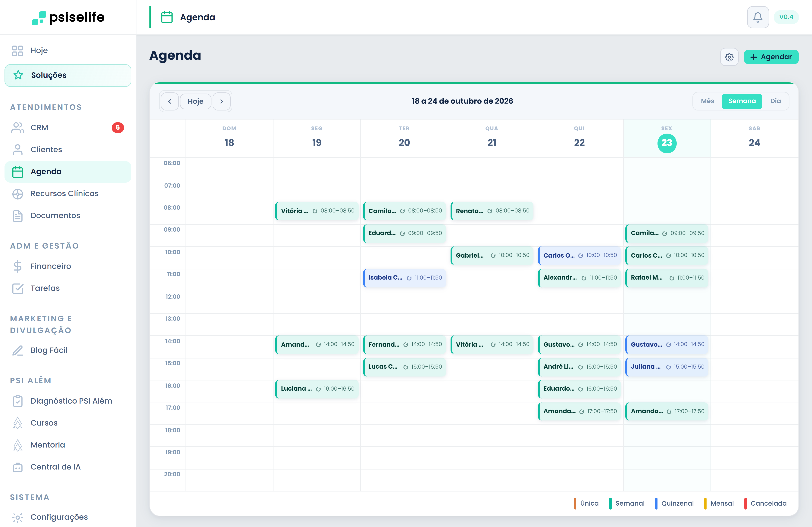Jump to Hoje in calendar toolbar
The width and height of the screenshot is (812, 527).
click(195, 101)
